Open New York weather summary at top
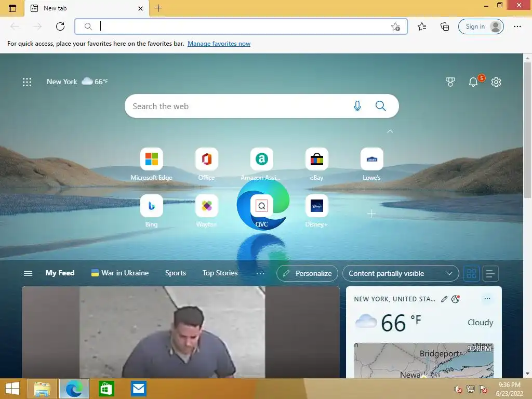Screen dimensions: 532x399 point(77,82)
